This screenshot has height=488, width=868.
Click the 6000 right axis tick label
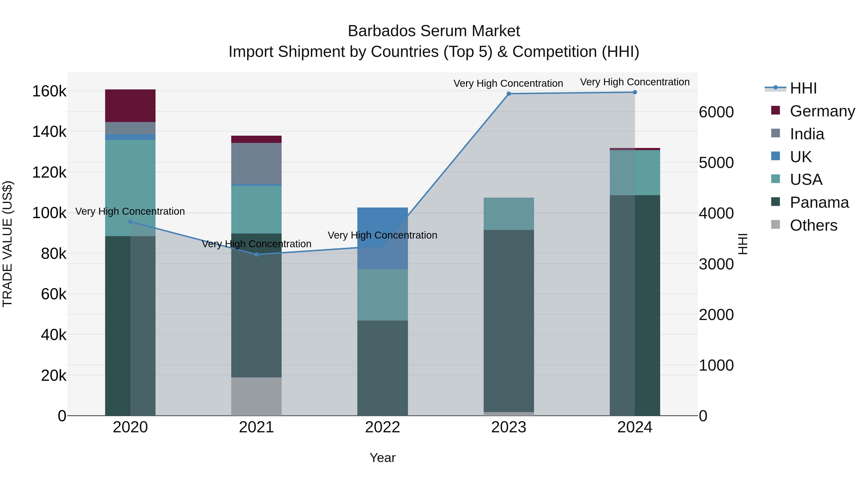point(716,112)
